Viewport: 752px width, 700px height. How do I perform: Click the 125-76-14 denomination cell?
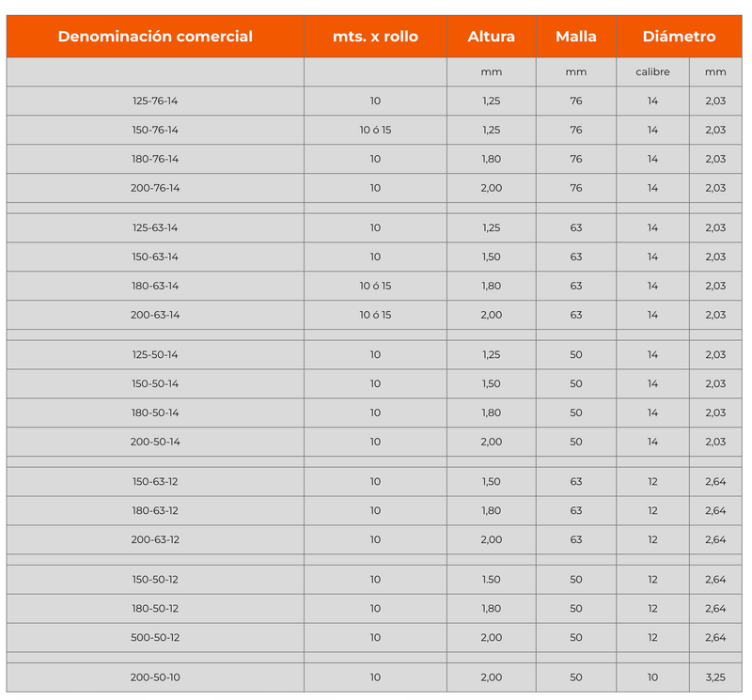[x=155, y=101]
